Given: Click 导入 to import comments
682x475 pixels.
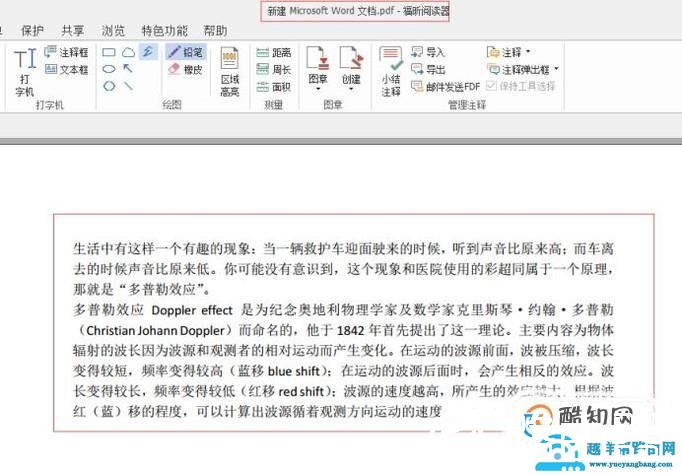Looking at the screenshot, I should tap(428, 52).
